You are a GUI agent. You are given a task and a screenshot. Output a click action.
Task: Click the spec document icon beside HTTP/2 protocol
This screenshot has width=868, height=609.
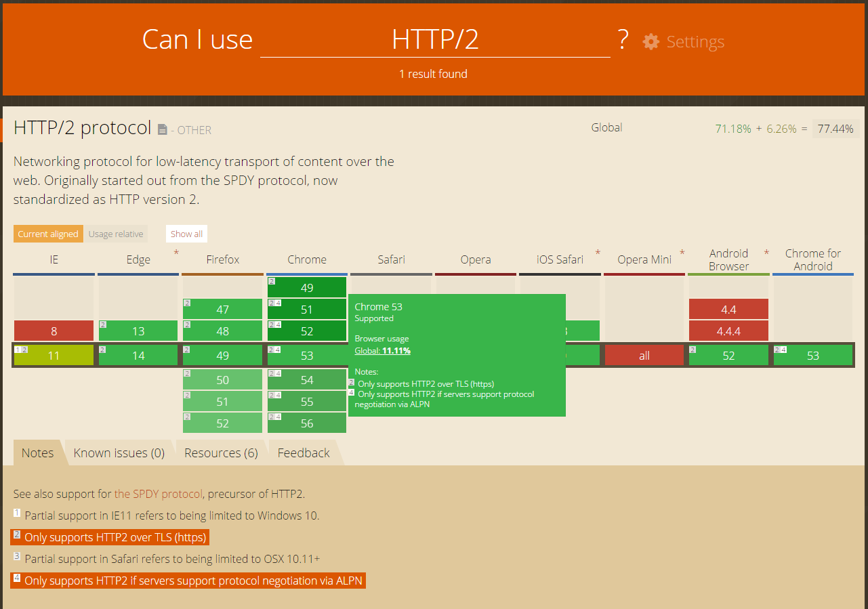[x=161, y=129]
